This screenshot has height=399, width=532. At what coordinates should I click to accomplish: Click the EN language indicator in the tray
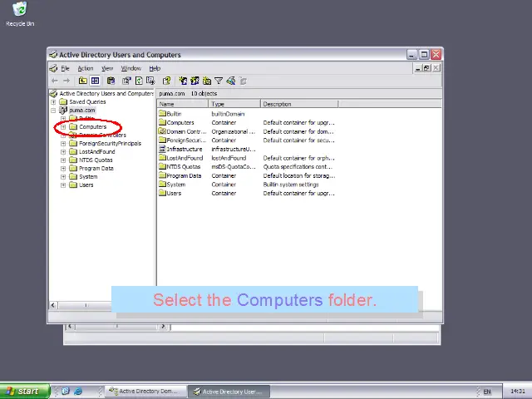[487, 392]
